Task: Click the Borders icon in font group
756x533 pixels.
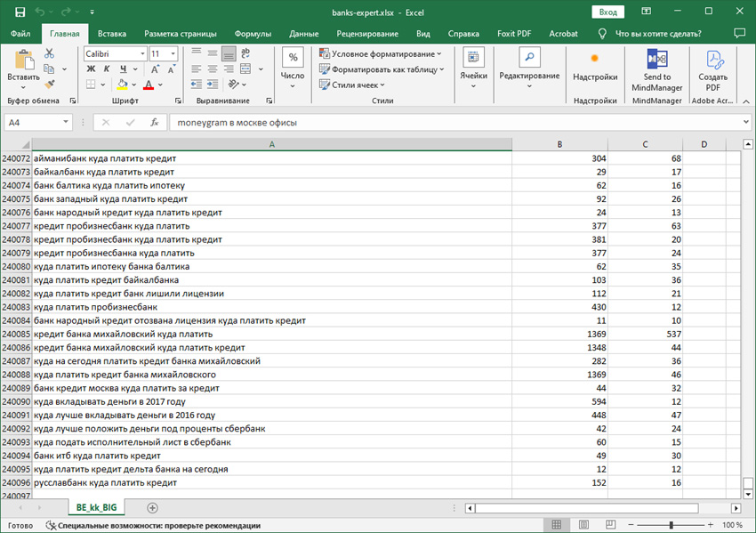Action: pos(91,85)
